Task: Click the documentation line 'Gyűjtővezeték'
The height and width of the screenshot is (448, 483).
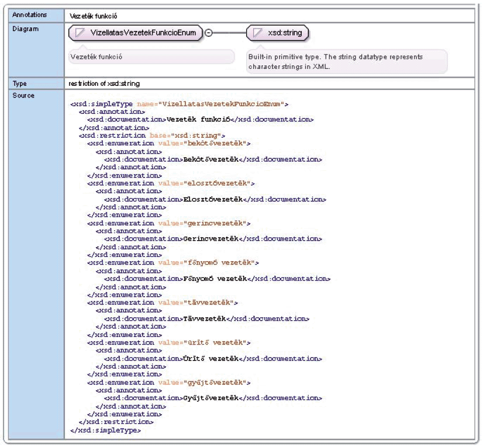Action: 213,398
